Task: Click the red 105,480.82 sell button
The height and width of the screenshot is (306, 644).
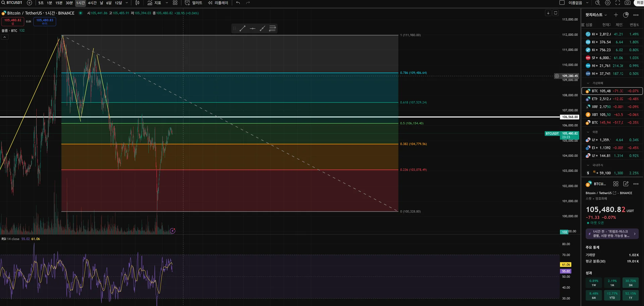Action: (x=13, y=21)
